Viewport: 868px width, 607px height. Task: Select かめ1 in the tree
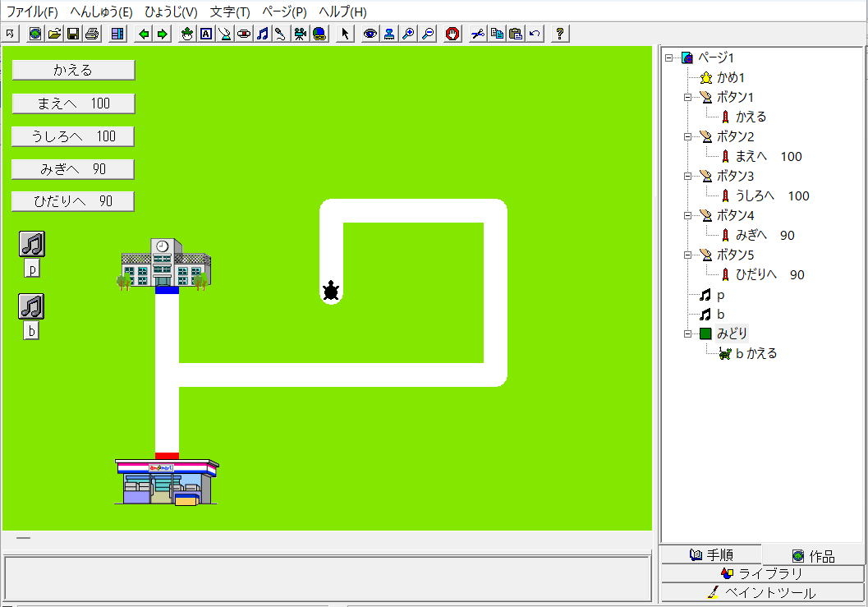coord(731,77)
